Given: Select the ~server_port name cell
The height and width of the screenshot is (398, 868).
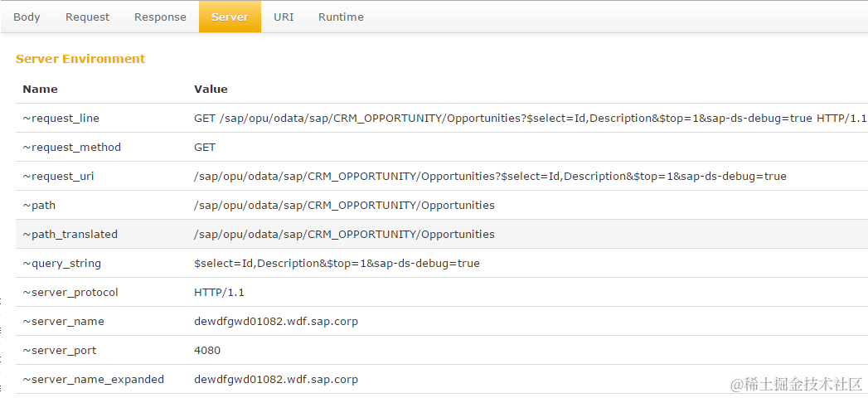Looking at the screenshot, I should click(59, 351).
